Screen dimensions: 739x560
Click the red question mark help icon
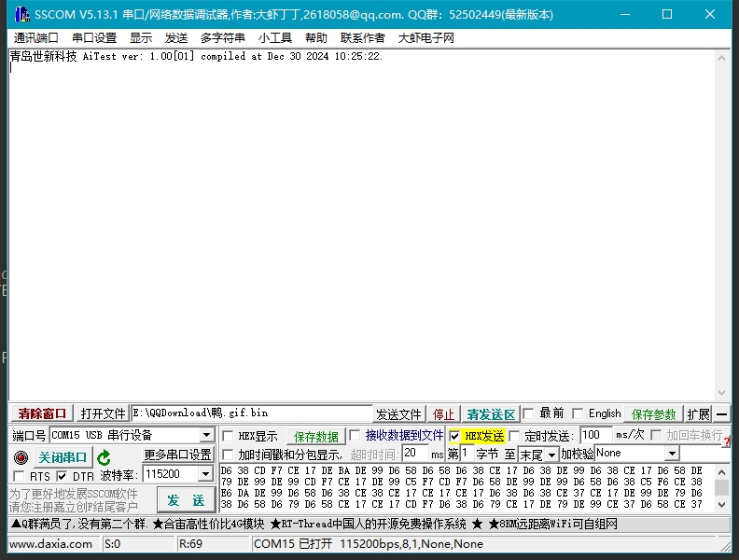pos(727,442)
